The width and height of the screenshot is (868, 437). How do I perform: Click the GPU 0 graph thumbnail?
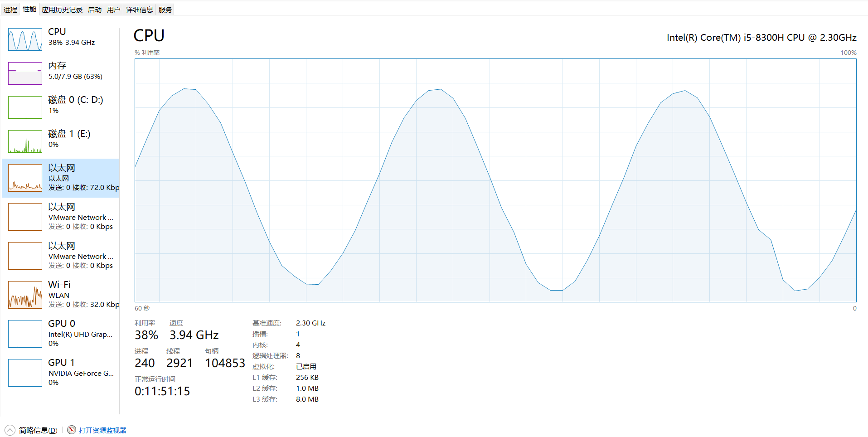25,334
